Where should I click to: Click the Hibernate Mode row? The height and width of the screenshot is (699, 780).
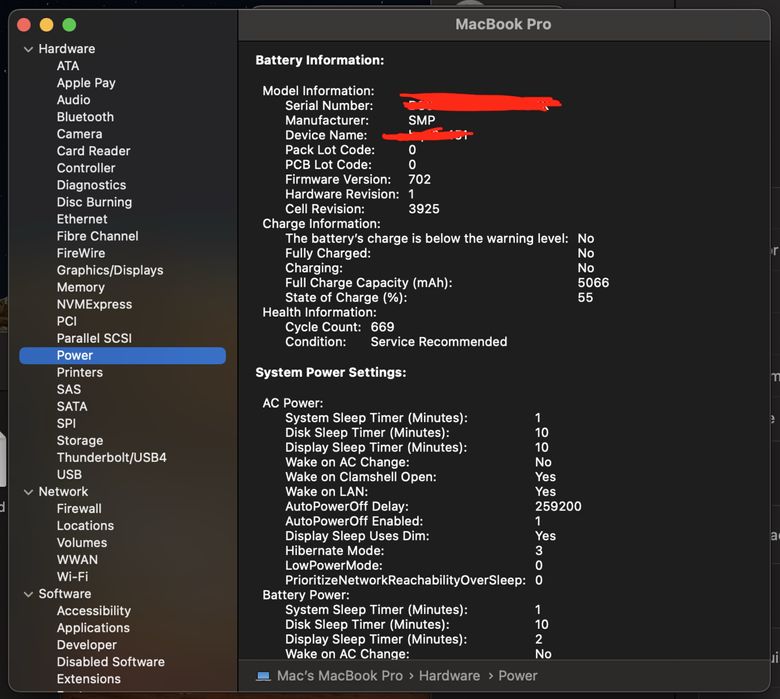(x=414, y=551)
